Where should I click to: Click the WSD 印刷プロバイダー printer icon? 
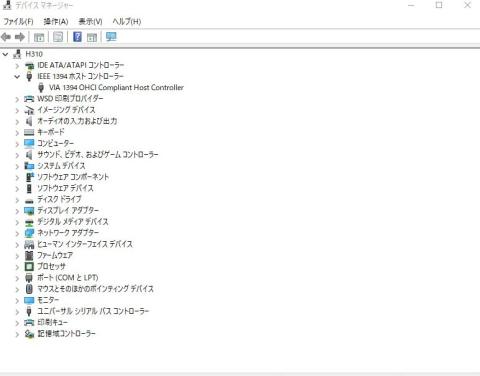coord(29,99)
